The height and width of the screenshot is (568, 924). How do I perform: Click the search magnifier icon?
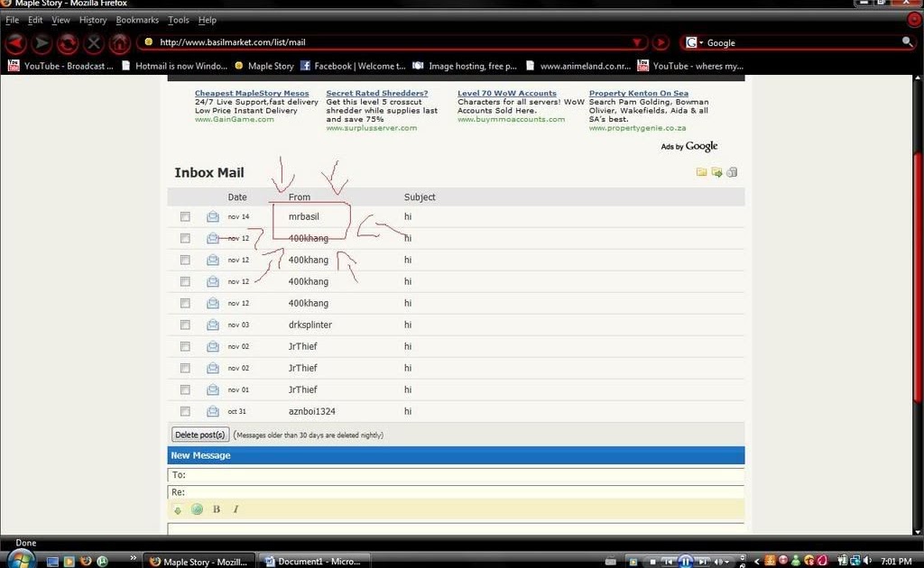tap(907, 41)
